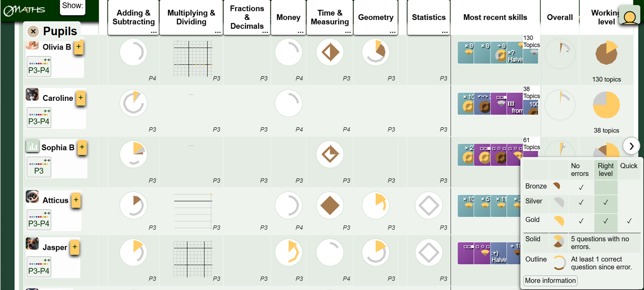This screenshot has height=290, width=644.
Task: Click Atticus's solid diamond Time & Measuring icon
Action: pyautogui.click(x=330, y=206)
